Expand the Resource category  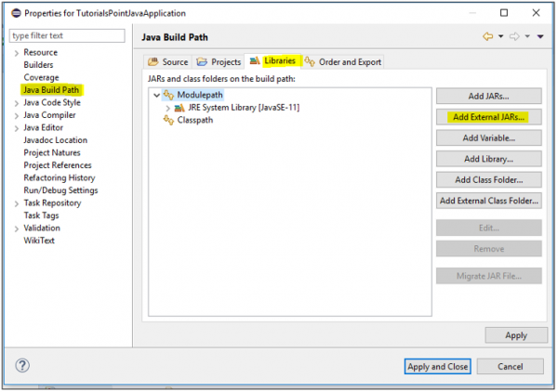16,53
